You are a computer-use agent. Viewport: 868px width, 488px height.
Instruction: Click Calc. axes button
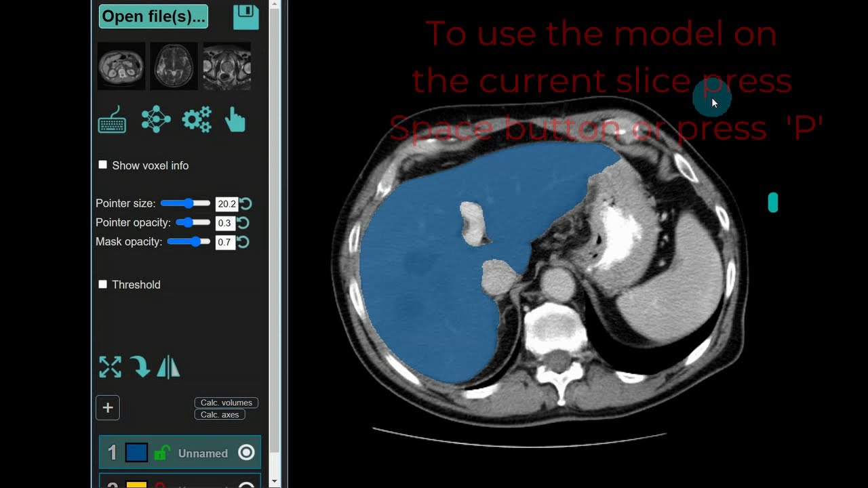[220, 414]
